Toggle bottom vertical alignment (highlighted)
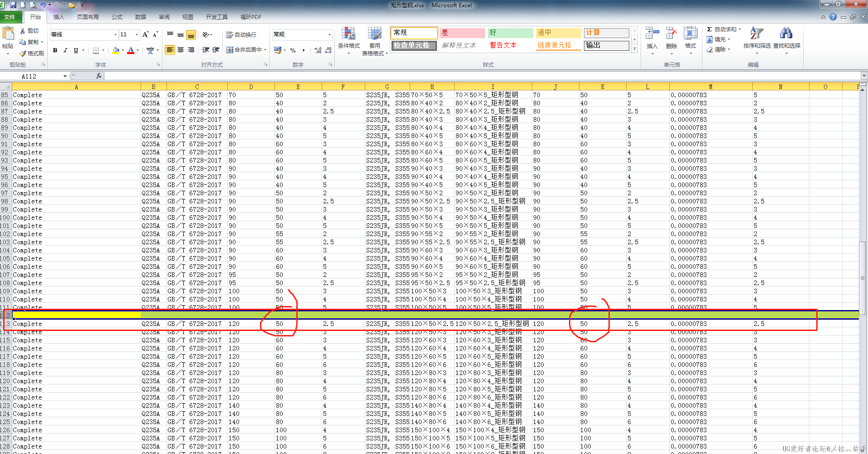The height and width of the screenshot is (454, 868). [191, 35]
